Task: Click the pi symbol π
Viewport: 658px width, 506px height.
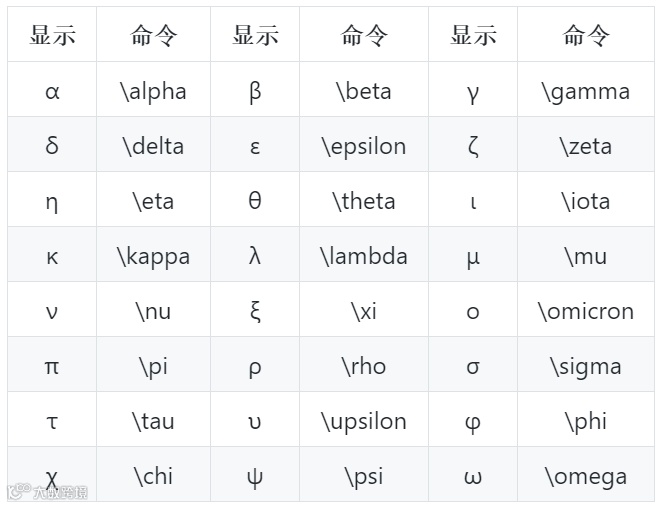Action: [52, 368]
